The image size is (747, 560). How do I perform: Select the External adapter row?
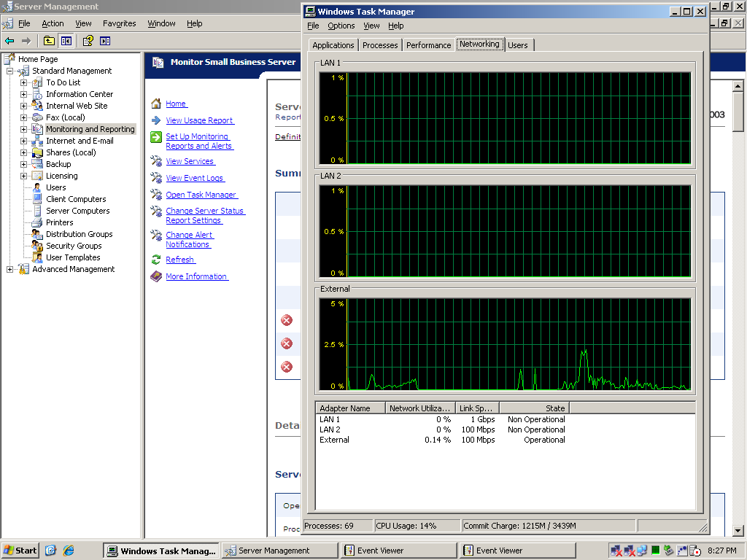pyautogui.click(x=442, y=440)
